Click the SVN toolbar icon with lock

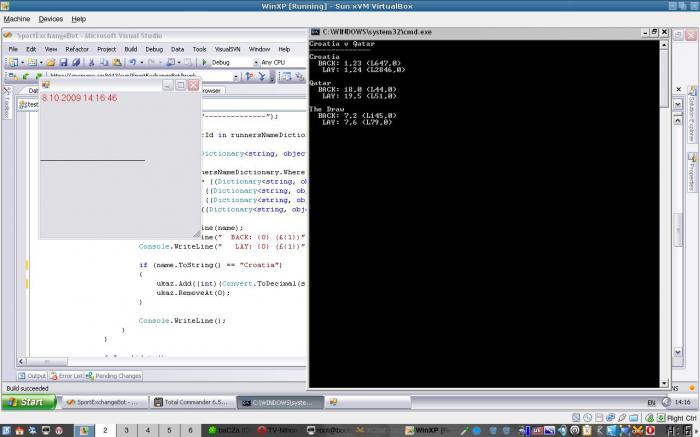coord(13,77)
